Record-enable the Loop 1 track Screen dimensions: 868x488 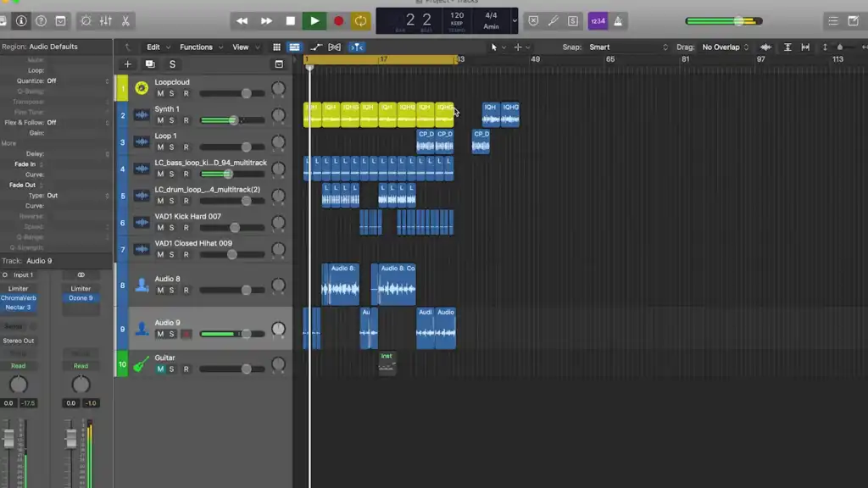tap(186, 147)
